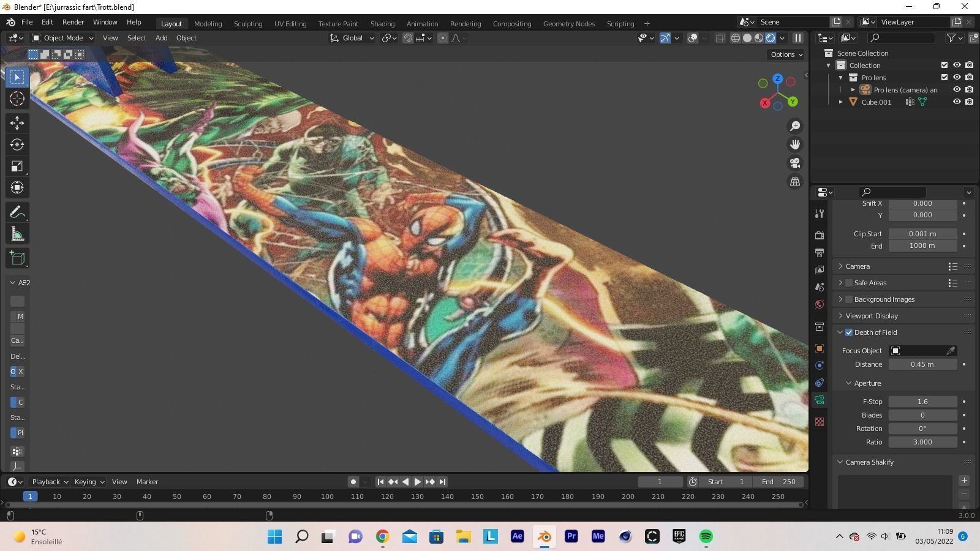
Task: Open the Geometry Nodes workspace tab
Action: point(569,24)
